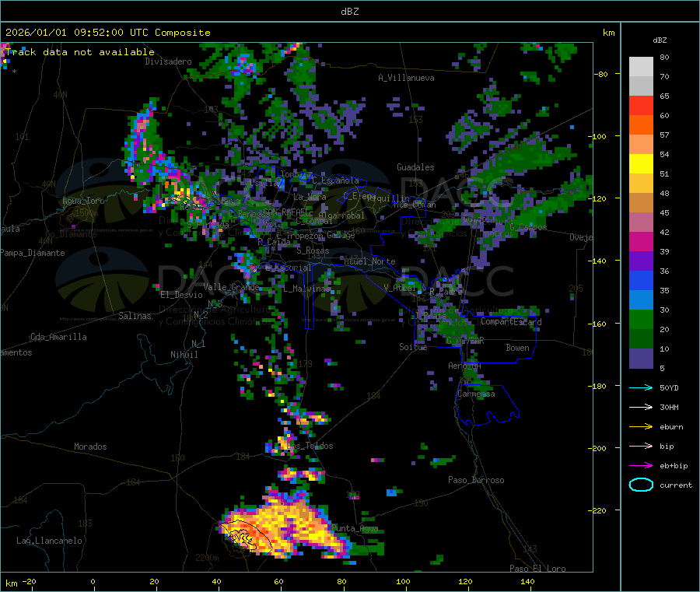The width and height of the screenshot is (700, 592).
Task: Click the 'Nihuil' place label
Action: [184, 355]
